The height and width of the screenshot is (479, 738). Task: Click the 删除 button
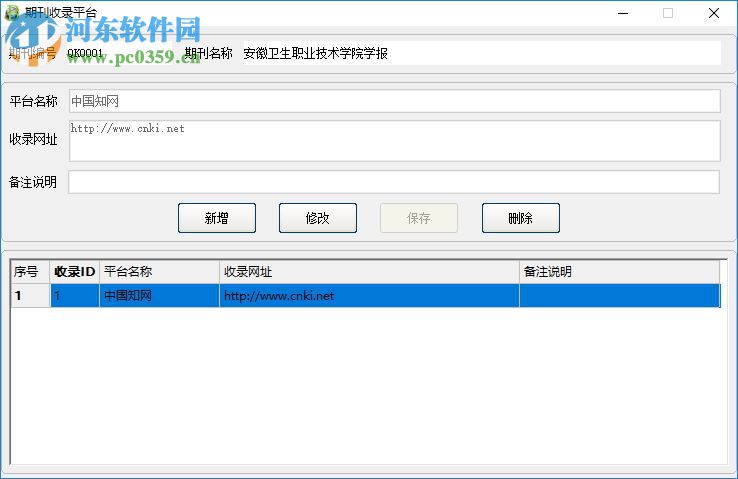521,218
